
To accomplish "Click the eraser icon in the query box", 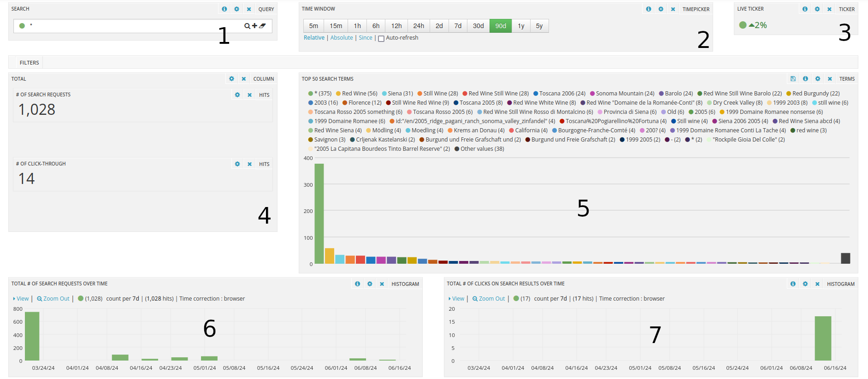I will click(x=262, y=26).
